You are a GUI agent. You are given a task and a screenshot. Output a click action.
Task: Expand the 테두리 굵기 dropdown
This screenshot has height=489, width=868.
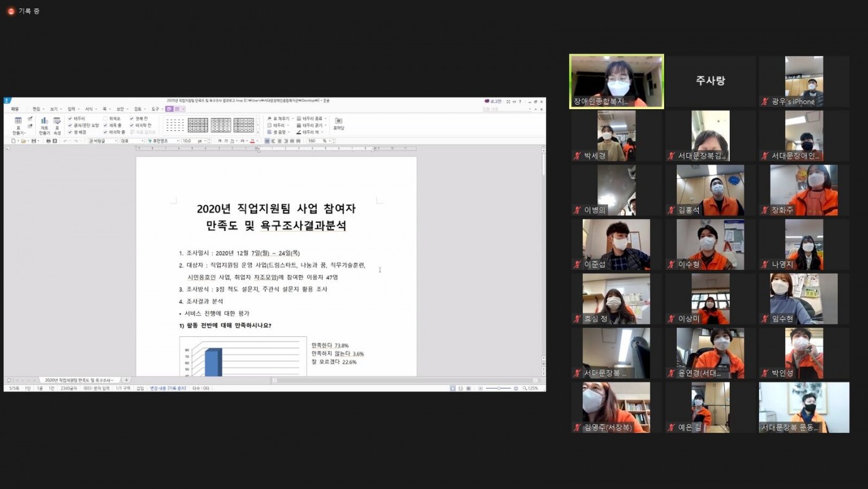tap(312, 125)
